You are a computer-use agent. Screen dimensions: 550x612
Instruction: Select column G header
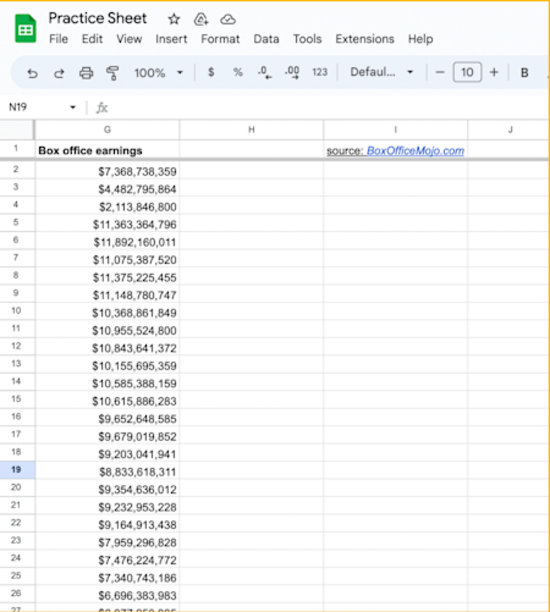(x=107, y=130)
